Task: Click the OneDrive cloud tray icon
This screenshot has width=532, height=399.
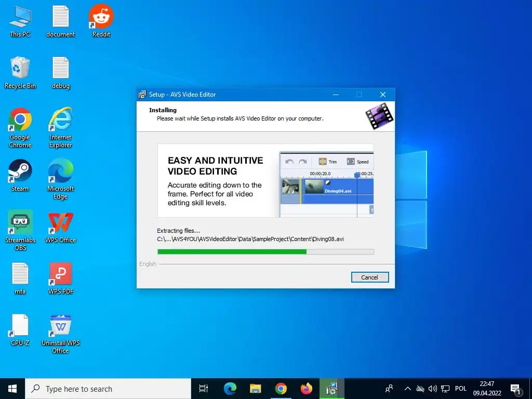Action: [x=420, y=389]
